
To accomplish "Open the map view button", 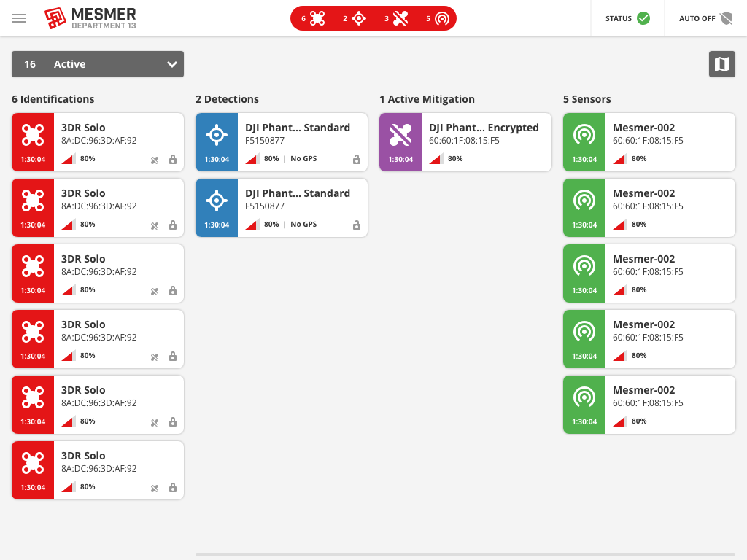I will click(721, 64).
